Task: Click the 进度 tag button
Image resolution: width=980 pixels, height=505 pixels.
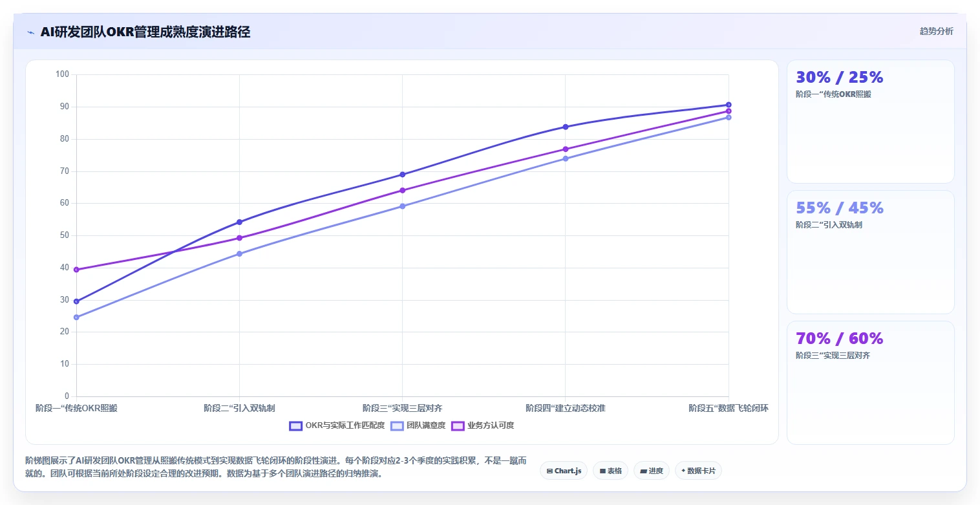Action: (x=652, y=471)
